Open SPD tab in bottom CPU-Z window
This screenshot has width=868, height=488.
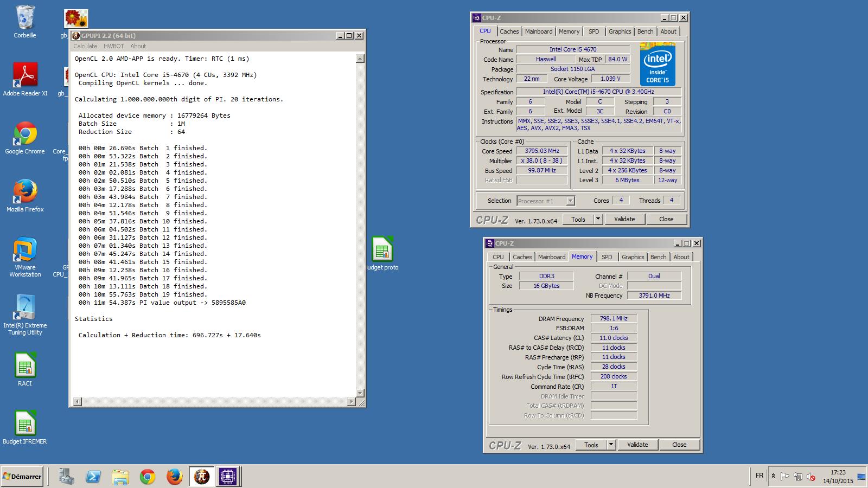(607, 257)
